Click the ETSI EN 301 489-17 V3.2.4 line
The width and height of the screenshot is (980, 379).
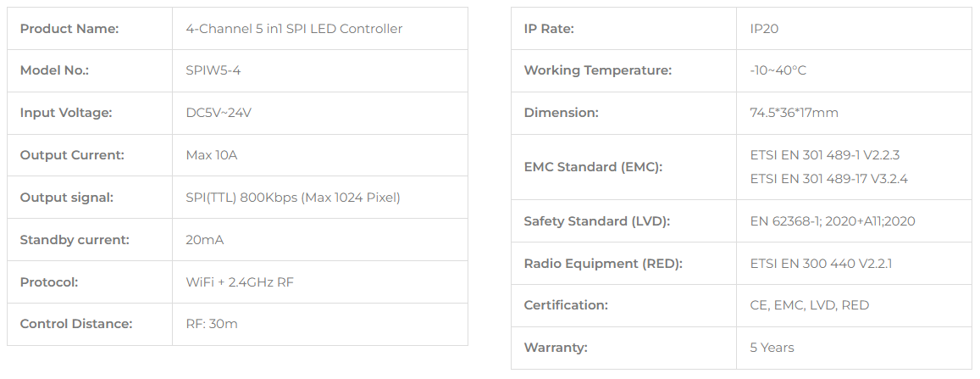828,179
